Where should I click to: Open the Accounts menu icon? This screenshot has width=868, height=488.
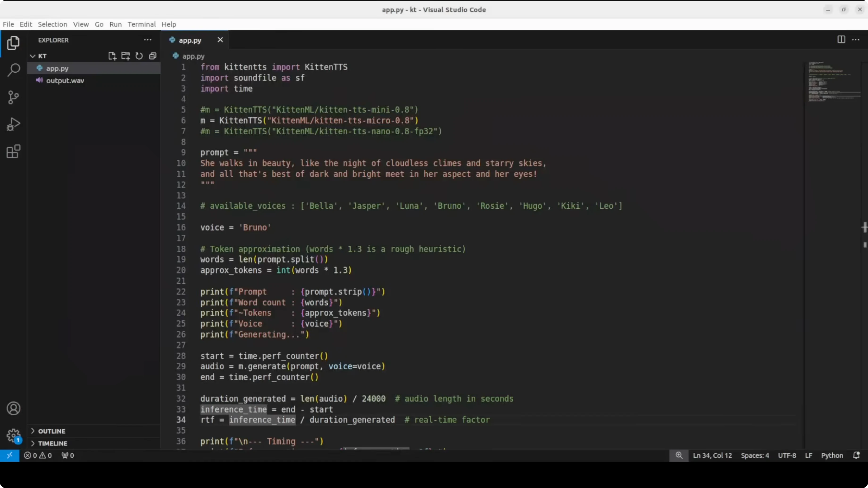(x=13, y=409)
